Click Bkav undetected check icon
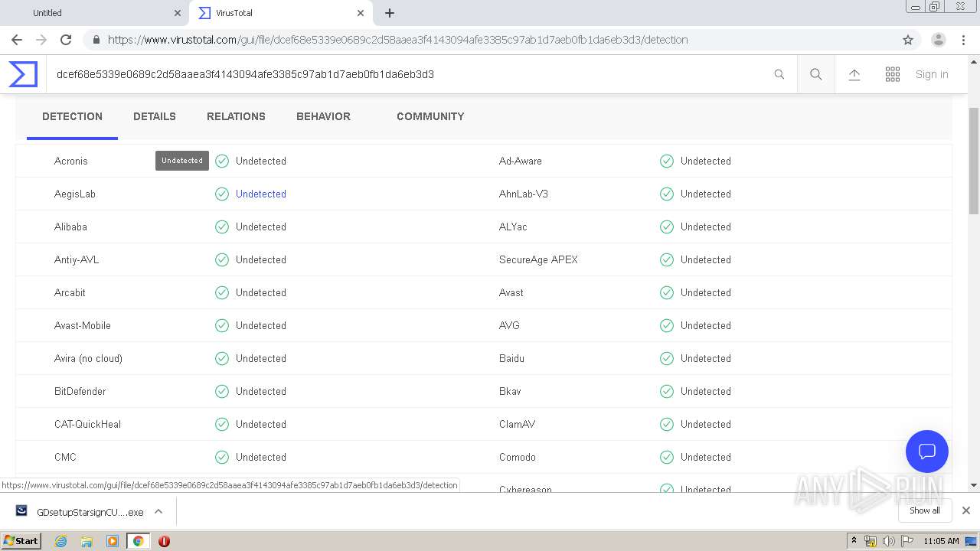Image resolution: width=980 pixels, height=551 pixels. pyautogui.click(x=667, y=391)
